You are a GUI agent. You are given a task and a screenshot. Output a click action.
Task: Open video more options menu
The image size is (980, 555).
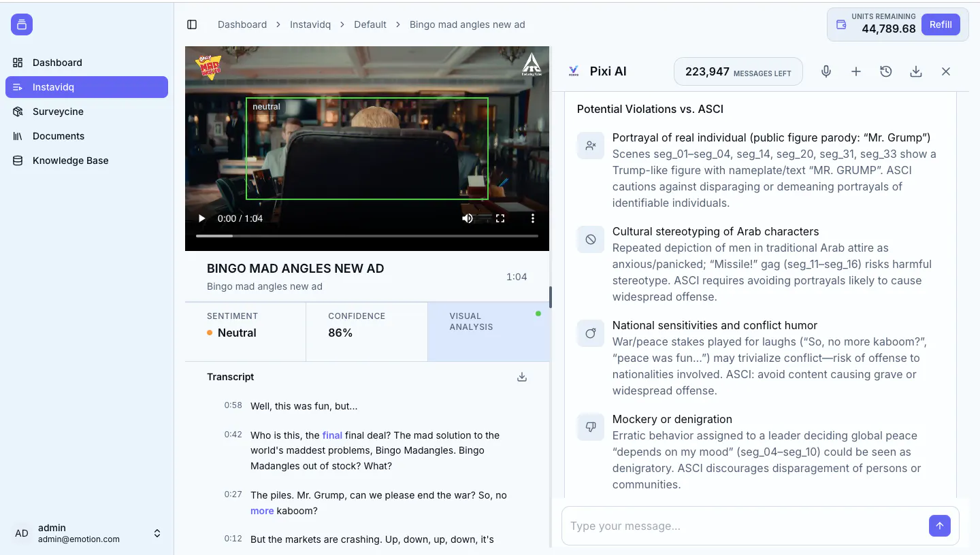tap(533, 218)
